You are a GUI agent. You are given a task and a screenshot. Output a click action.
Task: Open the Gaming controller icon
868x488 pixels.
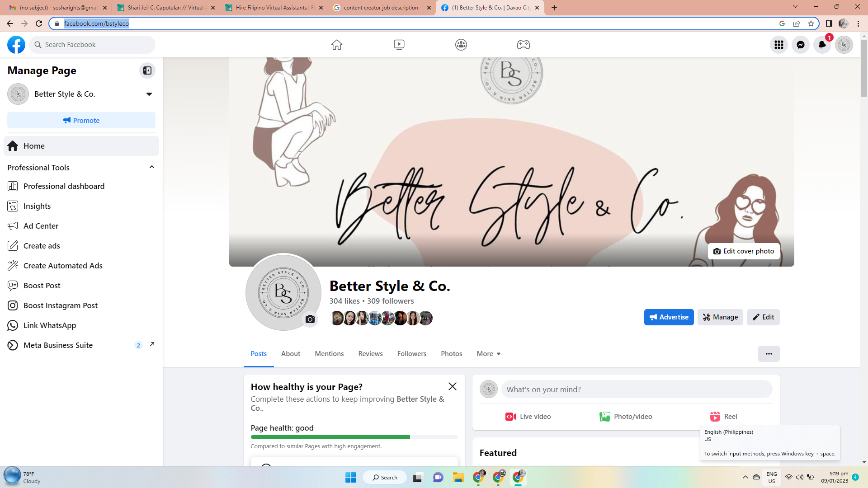pos(523,45)
